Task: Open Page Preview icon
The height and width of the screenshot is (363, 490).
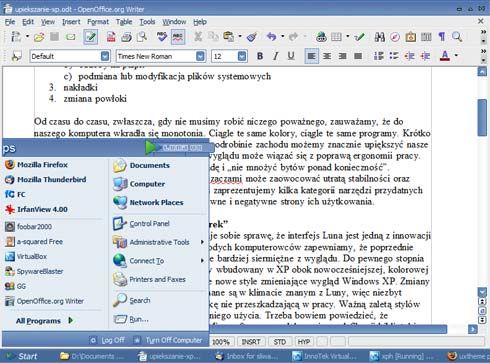Action: click(142, 37)
